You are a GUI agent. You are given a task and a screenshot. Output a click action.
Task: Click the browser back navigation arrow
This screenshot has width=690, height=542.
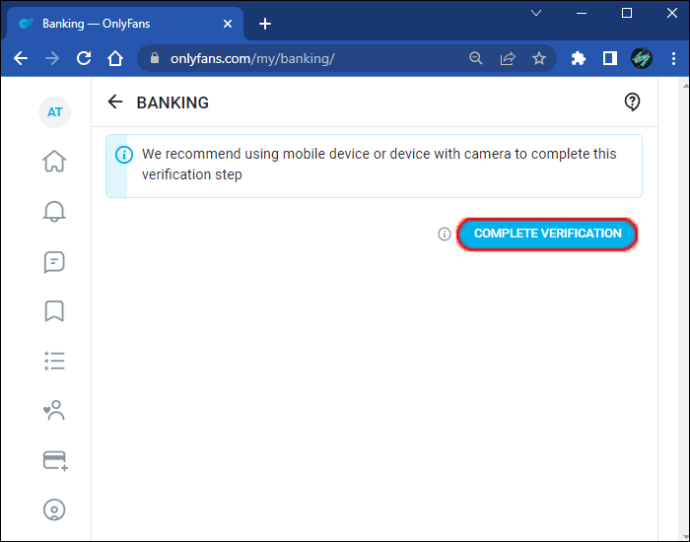[x=21, y=58]
